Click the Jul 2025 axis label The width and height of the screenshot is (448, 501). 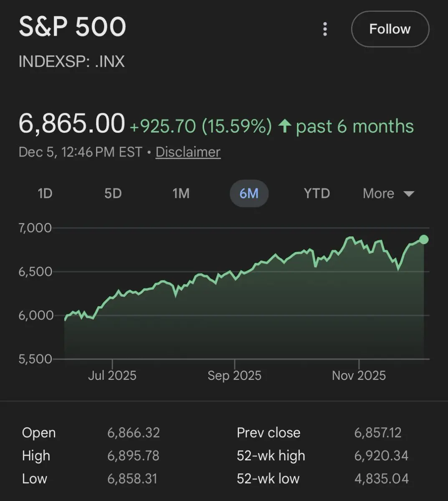(x=112, y=375)
